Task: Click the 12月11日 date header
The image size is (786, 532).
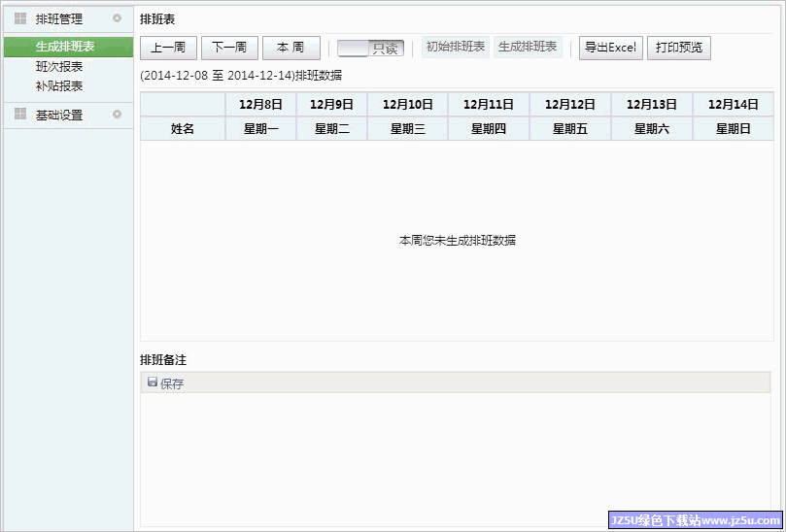Action: point(489,105)
